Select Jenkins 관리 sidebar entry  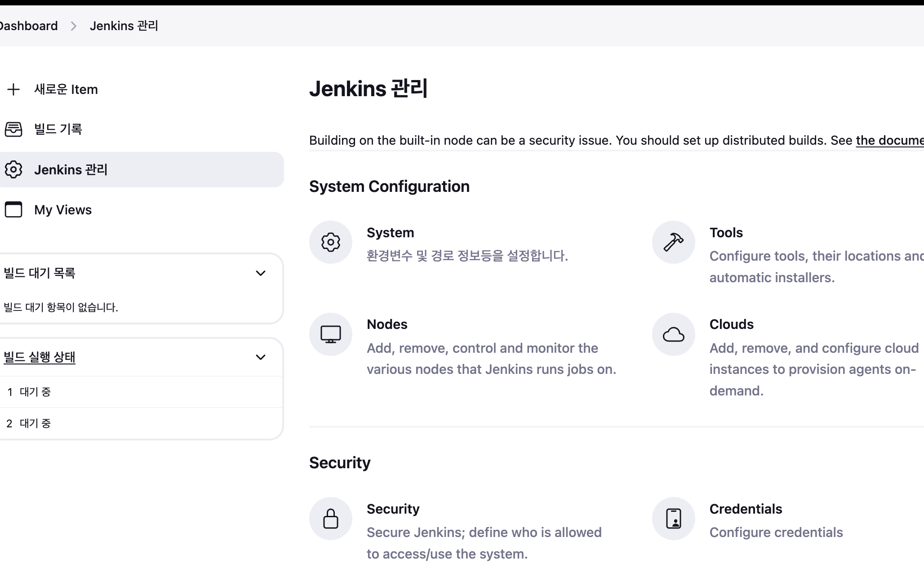(142, 169)
